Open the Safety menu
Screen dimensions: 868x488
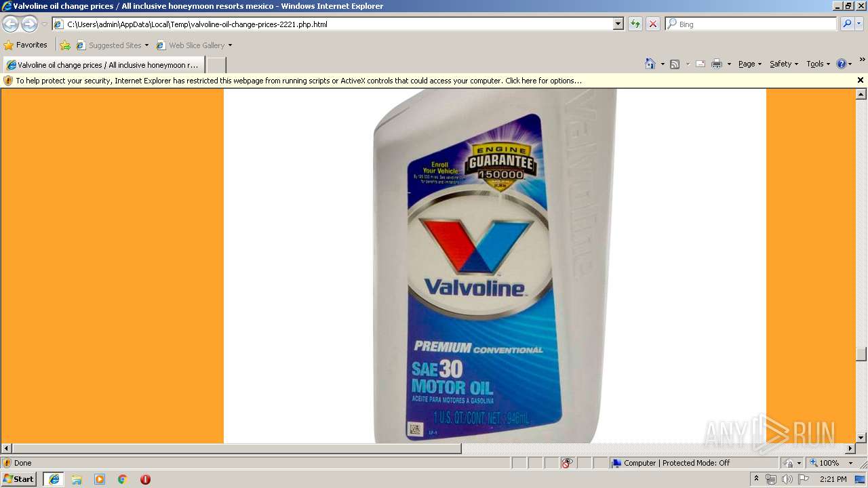[x=784, y=64]
